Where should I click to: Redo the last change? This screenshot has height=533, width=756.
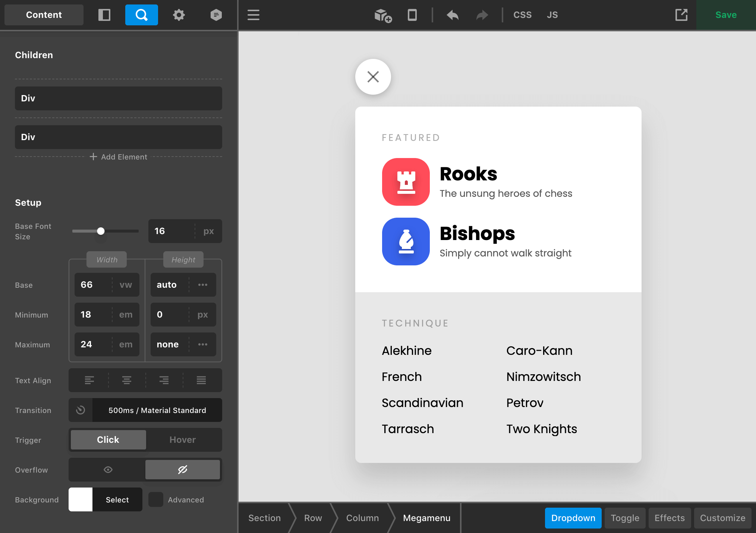point(481,15)
